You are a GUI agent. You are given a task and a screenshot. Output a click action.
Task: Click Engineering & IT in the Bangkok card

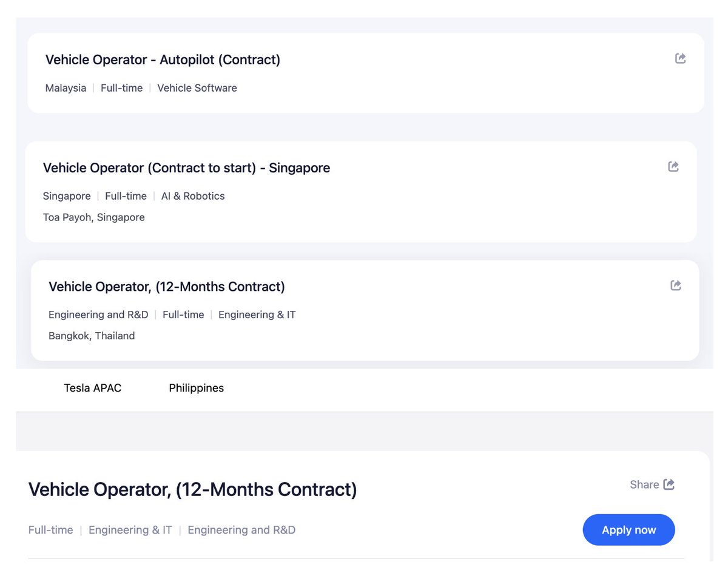pyautogui.click(x=257, y=314)
